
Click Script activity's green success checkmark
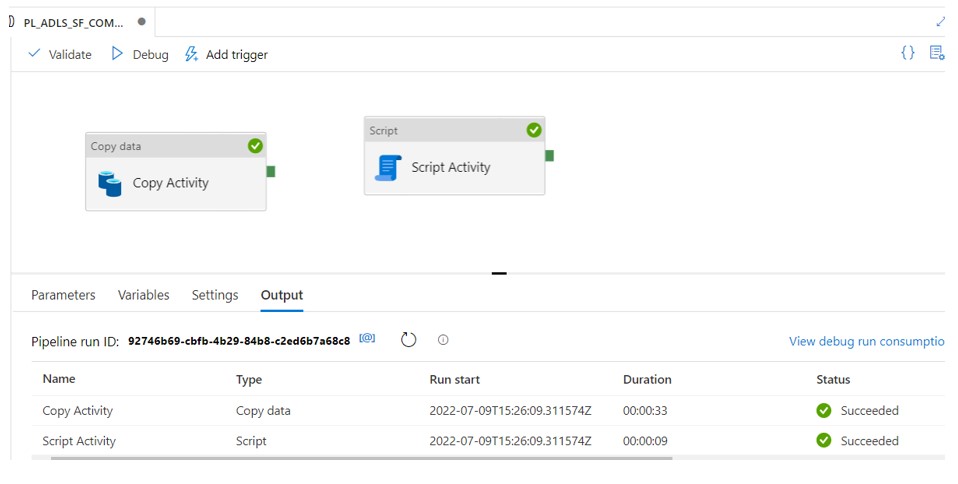point(534,130)
